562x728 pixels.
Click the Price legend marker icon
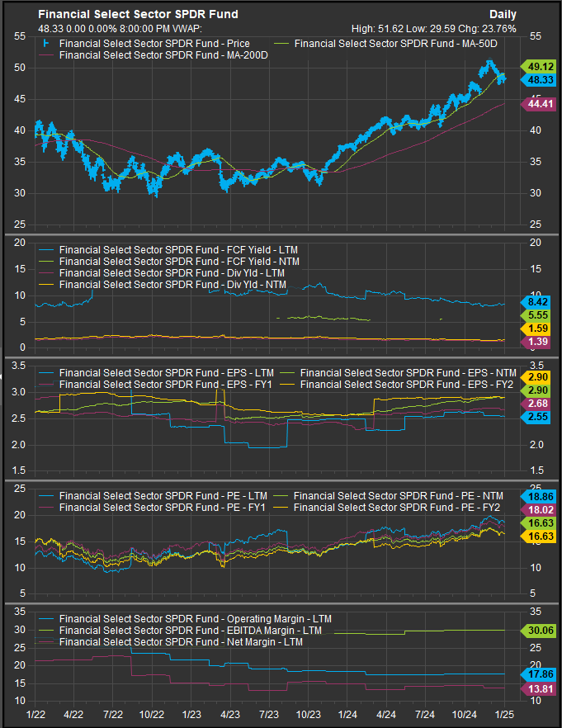click(45, 42)
